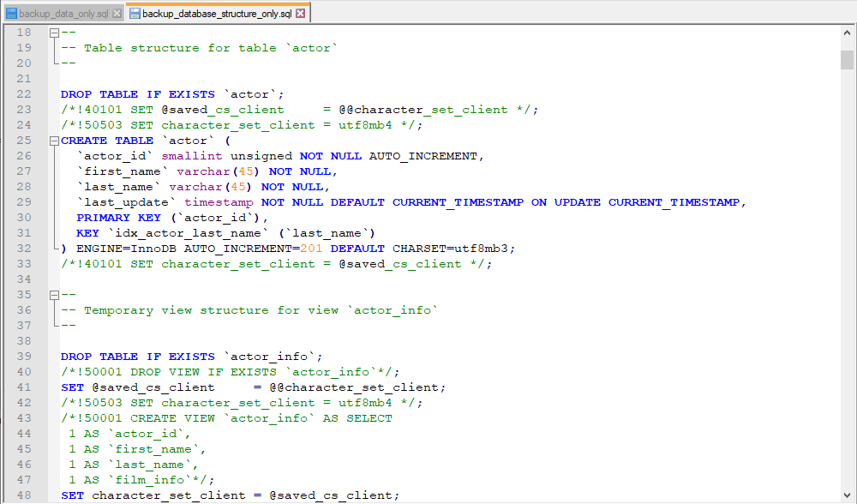Click the CREATE VIEW `actor_info` AS SELECT line
This screenshot has height=504, width=857.
(x=226, y=417)
